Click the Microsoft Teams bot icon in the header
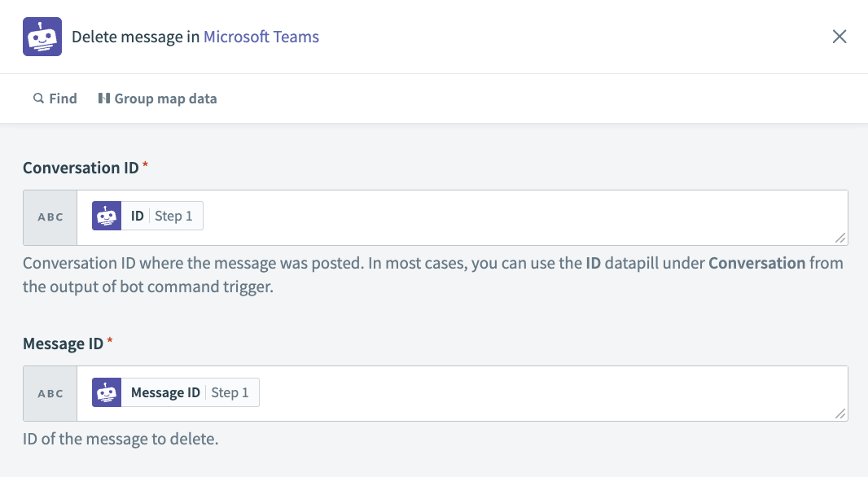The width and height of the screenshot is (868, 477). pyautogui.click(x=42, y=36)
